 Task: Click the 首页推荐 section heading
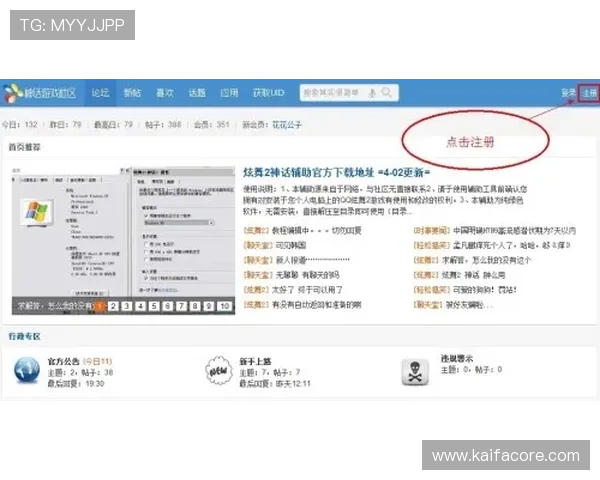(x=24, y=147)
